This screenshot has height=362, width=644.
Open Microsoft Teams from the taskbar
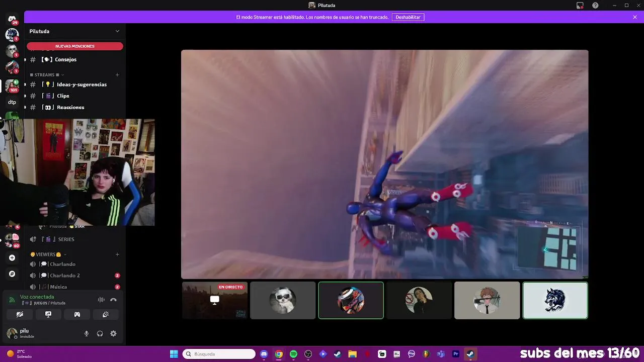(441, 354)
